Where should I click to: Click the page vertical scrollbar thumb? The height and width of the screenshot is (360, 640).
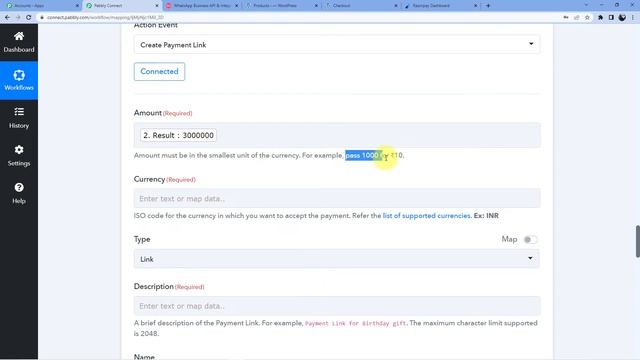(x=637, y=241)
